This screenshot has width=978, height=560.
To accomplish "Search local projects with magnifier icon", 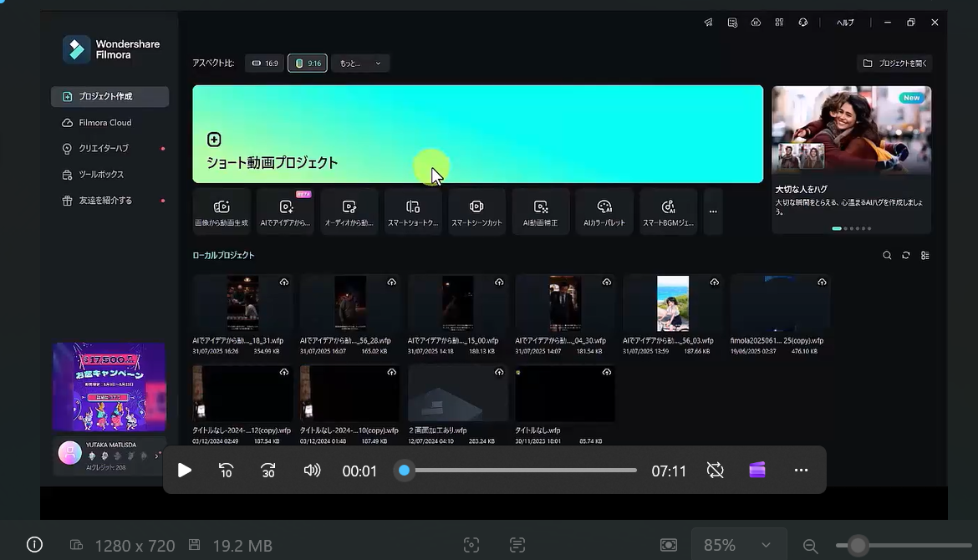I will pyautogui.click(x=887, y=256).
